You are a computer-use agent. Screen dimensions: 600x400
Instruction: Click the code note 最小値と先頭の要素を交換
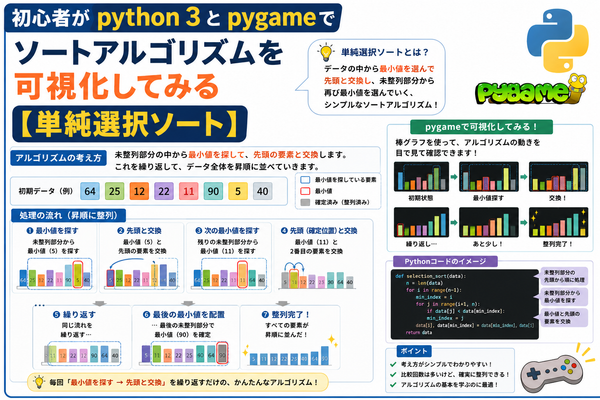(x=564, y=317)
